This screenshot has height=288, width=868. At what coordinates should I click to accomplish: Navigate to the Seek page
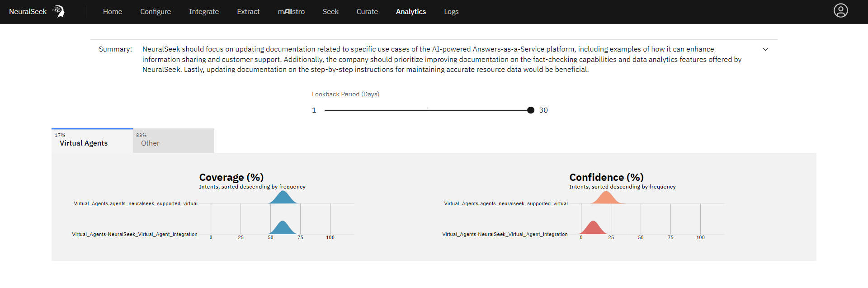[330, 12]
